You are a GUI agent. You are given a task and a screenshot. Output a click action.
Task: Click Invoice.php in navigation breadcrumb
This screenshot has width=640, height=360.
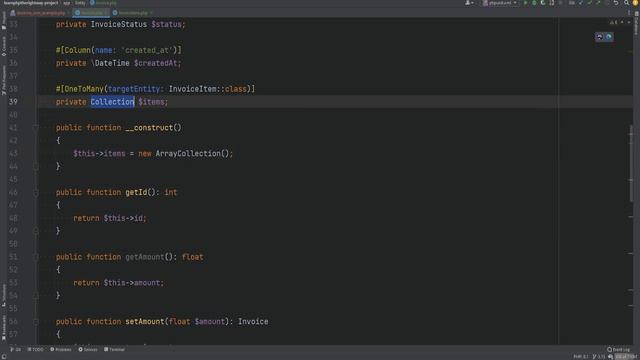point(104,3)
